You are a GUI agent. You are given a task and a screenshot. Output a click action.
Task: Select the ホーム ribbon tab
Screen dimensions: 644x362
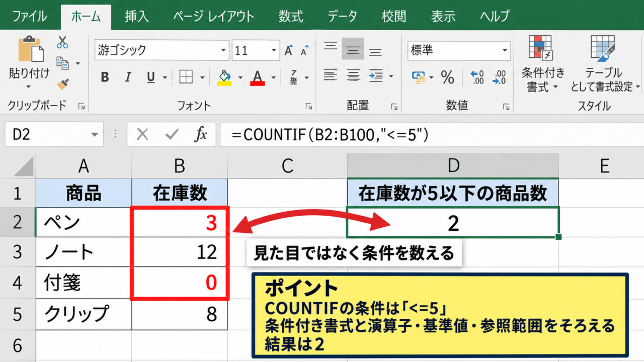(x=86, y=17)
